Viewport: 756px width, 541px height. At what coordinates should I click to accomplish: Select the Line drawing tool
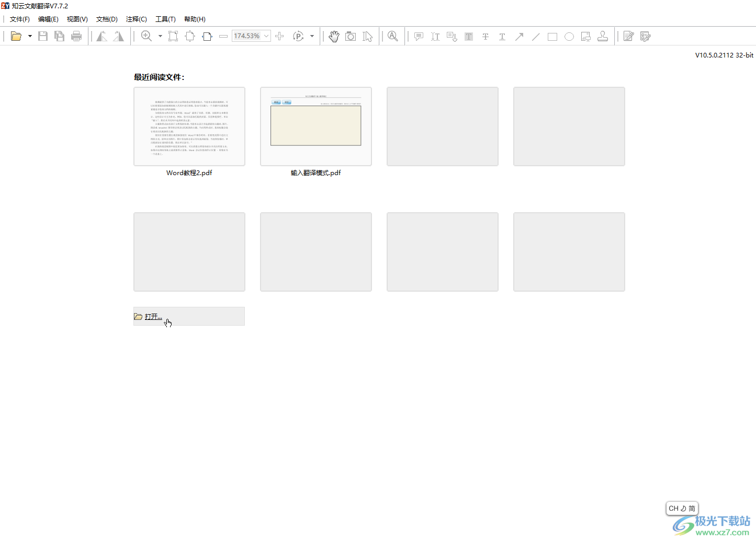point(536,36)
